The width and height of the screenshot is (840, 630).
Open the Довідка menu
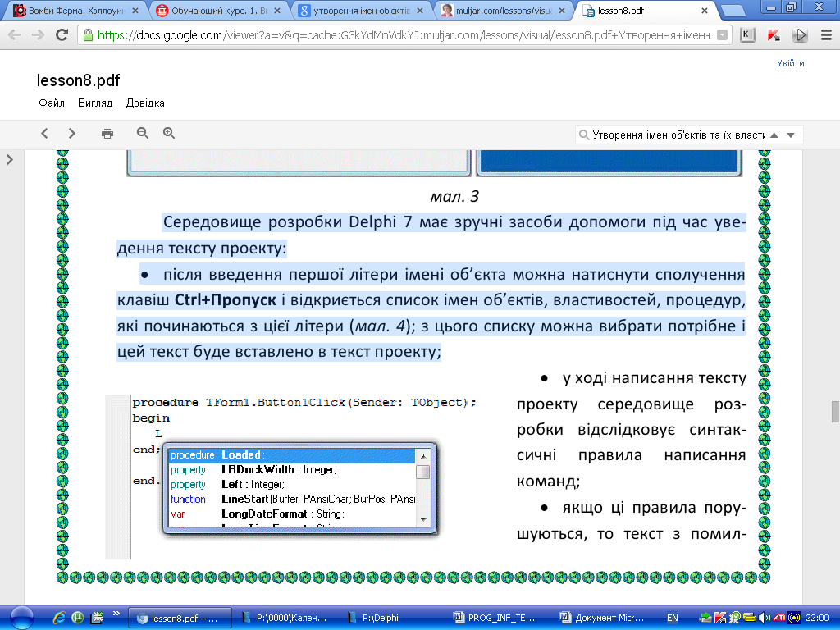coord(145,103)
